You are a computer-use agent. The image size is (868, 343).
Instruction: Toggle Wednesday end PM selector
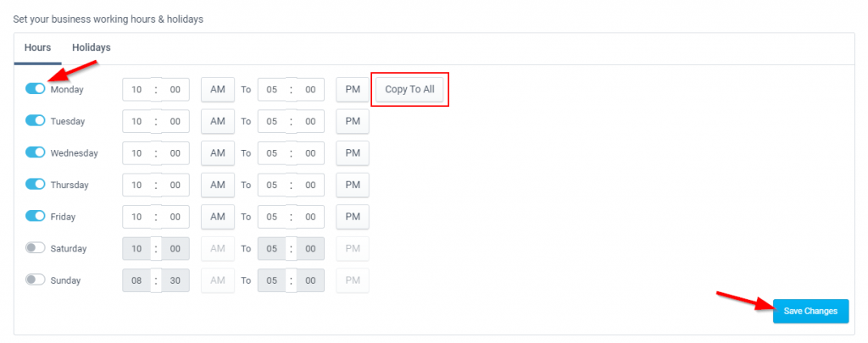tap(353, 153)
